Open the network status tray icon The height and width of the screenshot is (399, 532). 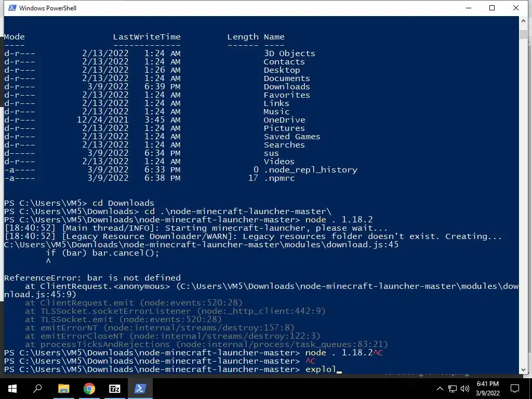453,389
